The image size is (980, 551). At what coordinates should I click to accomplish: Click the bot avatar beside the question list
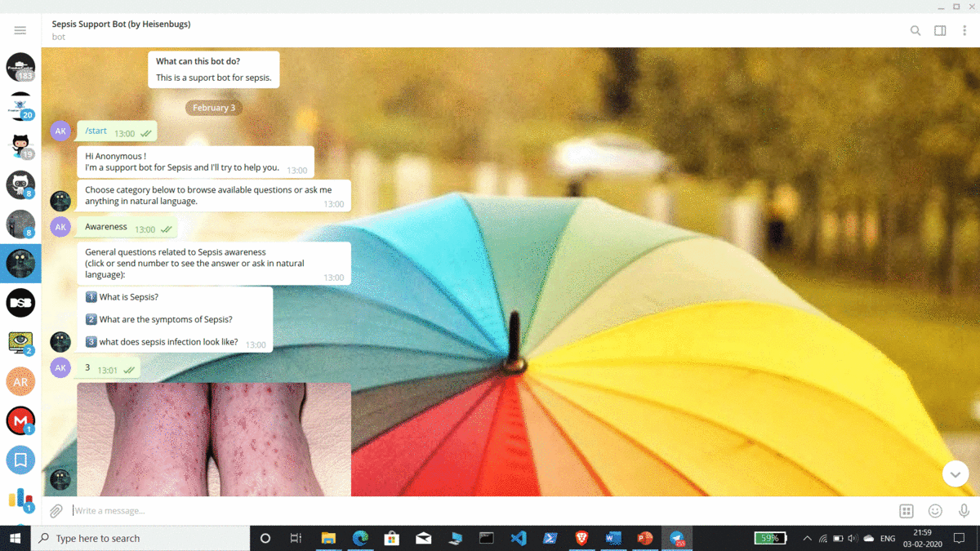coord(60,341)
